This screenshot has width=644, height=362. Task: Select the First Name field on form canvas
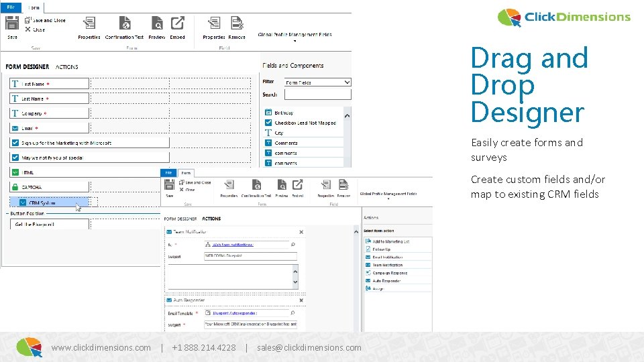click(49, 84)
